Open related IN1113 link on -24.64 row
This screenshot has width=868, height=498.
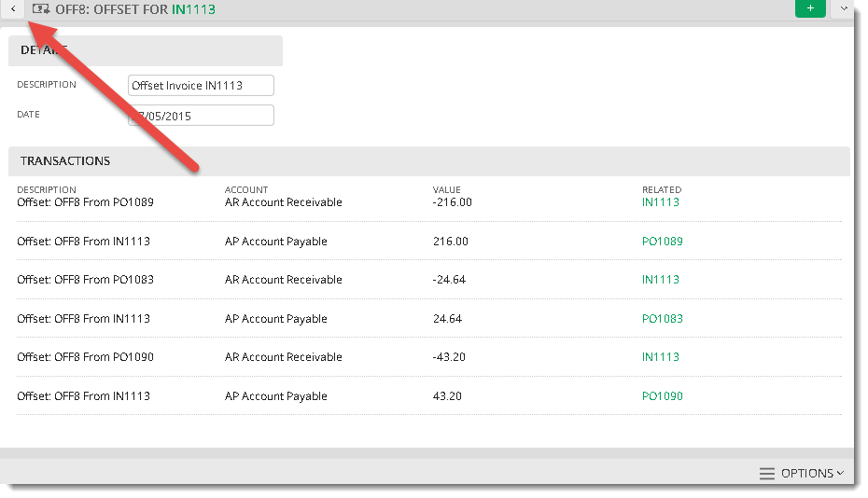661,280
